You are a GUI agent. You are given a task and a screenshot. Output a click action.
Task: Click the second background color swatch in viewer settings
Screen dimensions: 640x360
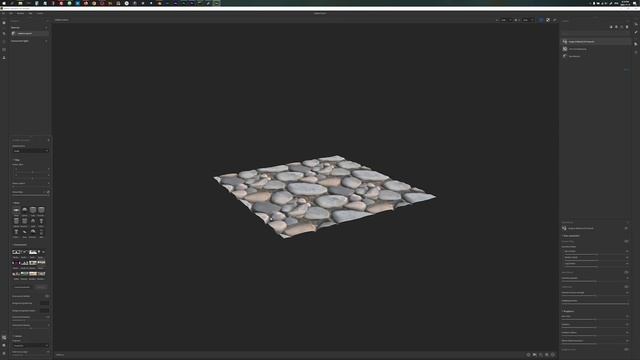pyautogui.click(x=44, y=311)
